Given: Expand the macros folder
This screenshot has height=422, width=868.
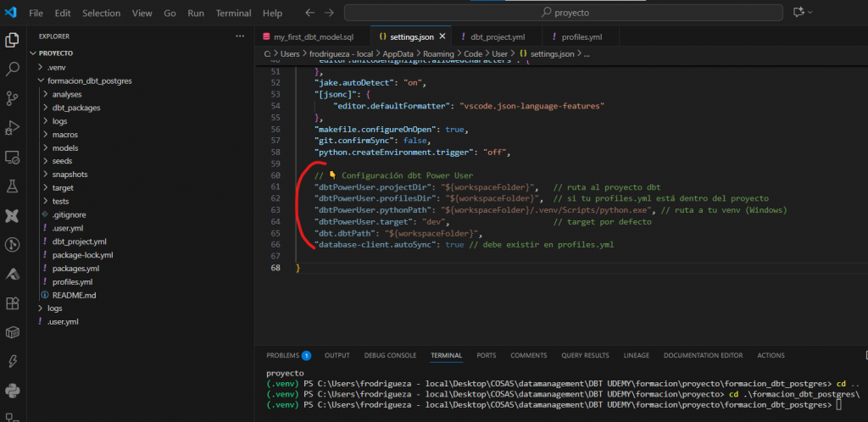Looking at the screenshot, I should pyautogui.click(x=65, y=135).
